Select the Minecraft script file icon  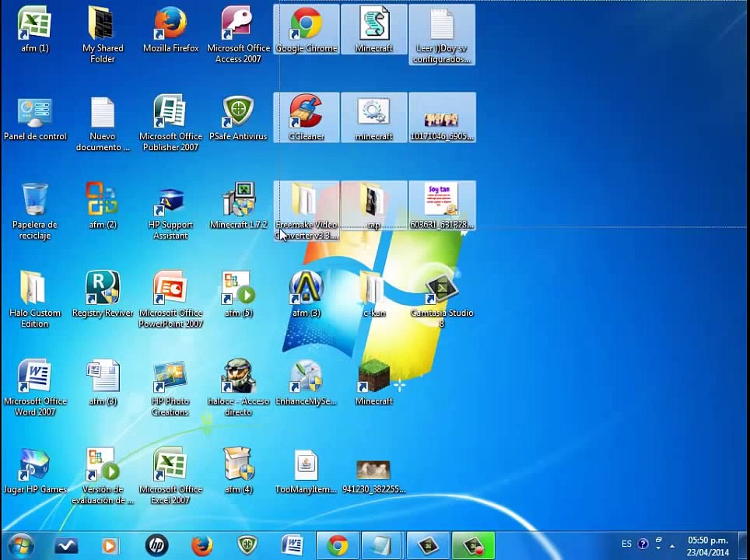[374, 30]
